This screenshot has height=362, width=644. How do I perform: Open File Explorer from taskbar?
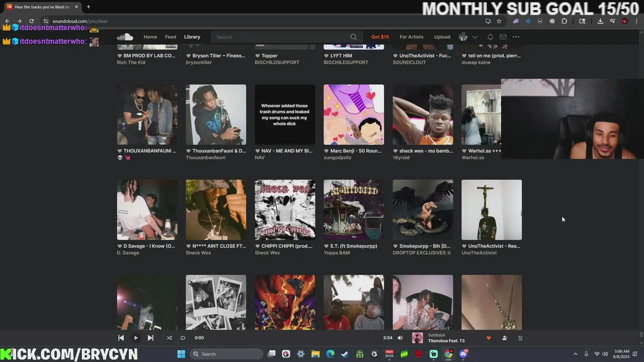pos(315,354)
